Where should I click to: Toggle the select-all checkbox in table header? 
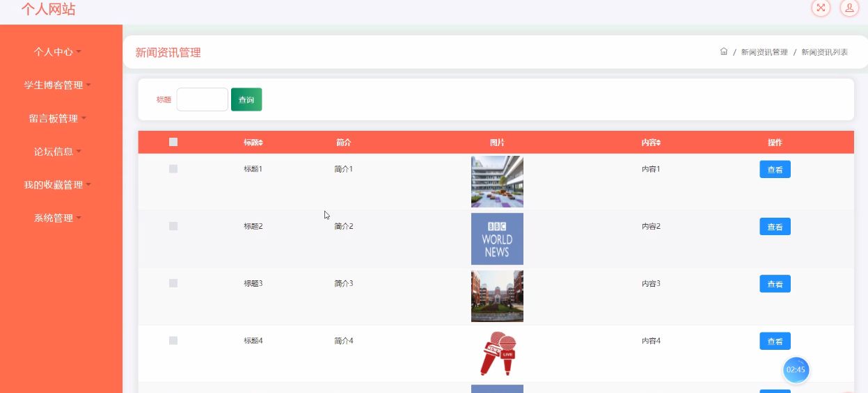pyautogui.click(x=173, y=142)
